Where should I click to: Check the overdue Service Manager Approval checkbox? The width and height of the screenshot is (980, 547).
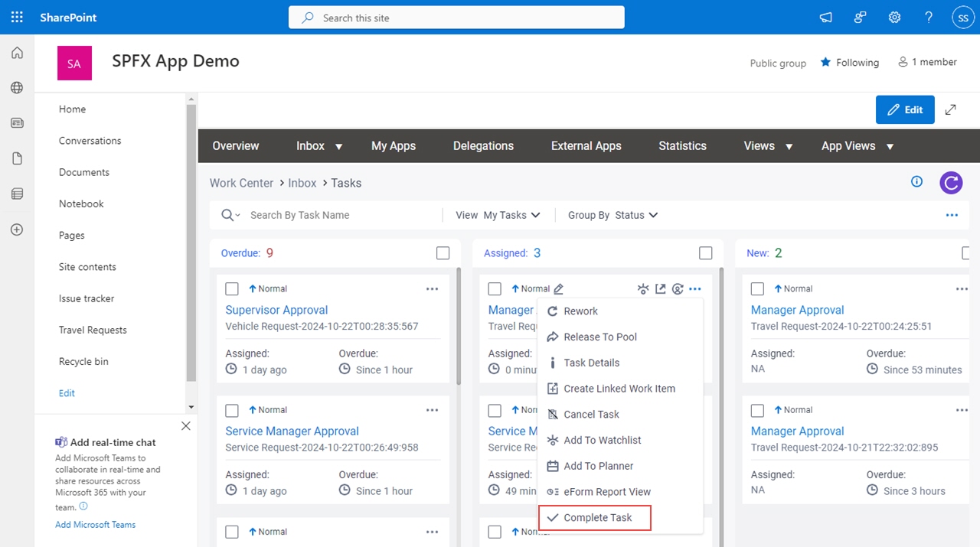pyautogui.click(x=232, y=410)
